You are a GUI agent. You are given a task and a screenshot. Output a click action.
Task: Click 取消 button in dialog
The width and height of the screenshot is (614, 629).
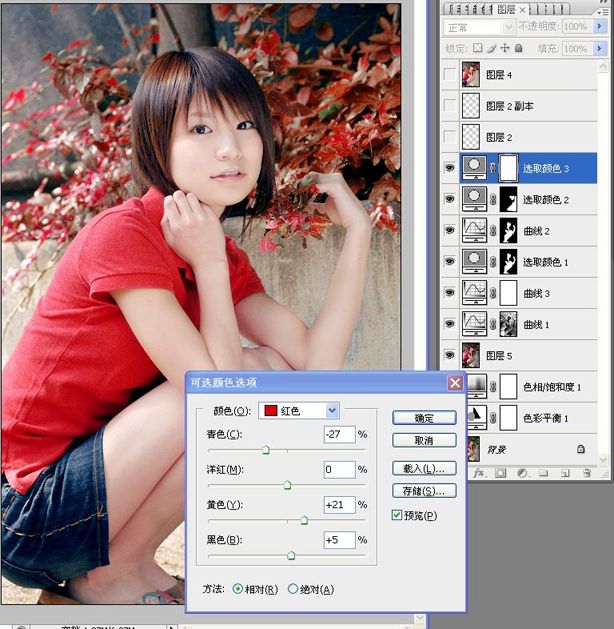[424, 440]
